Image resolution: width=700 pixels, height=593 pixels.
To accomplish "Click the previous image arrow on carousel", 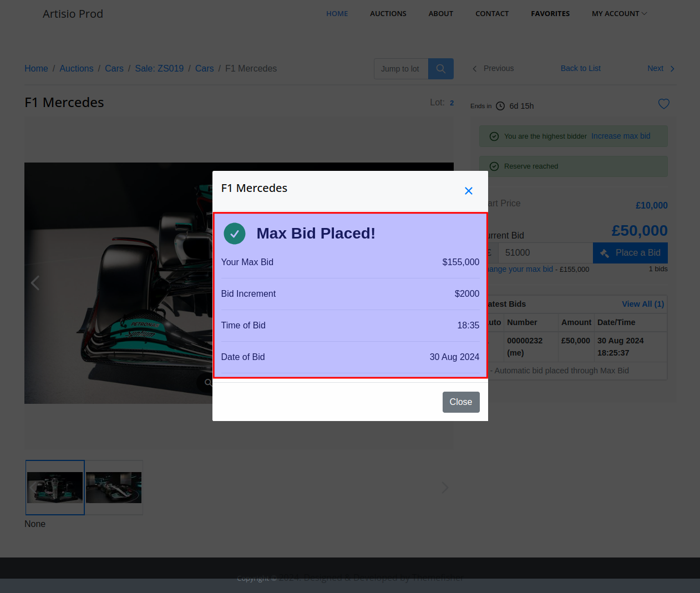I will [35, 283].
